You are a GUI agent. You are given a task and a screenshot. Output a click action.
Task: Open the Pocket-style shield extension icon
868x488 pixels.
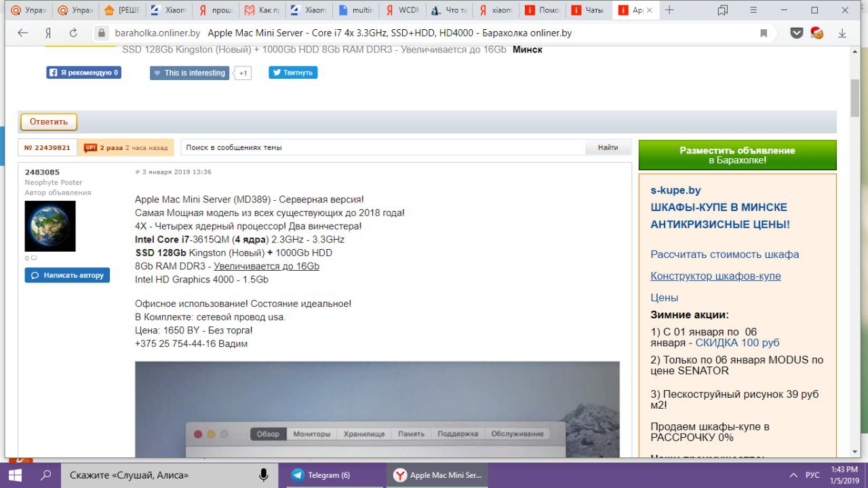click(797, 33)
